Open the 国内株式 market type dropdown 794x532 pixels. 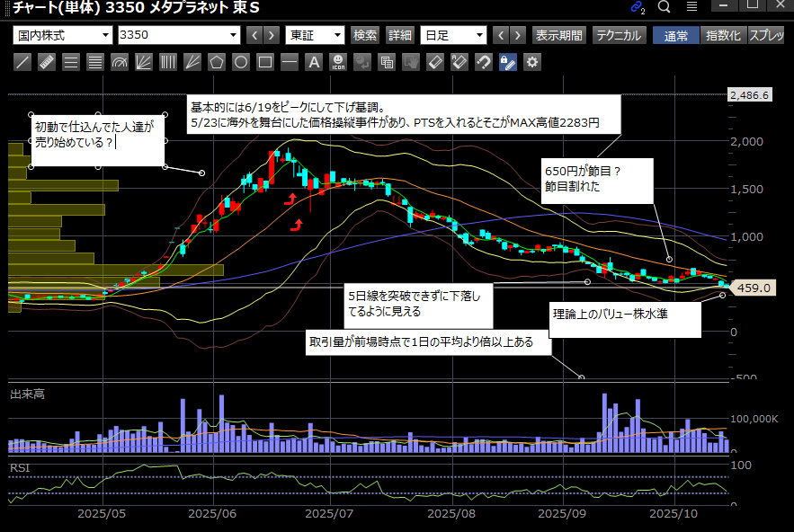63,35
